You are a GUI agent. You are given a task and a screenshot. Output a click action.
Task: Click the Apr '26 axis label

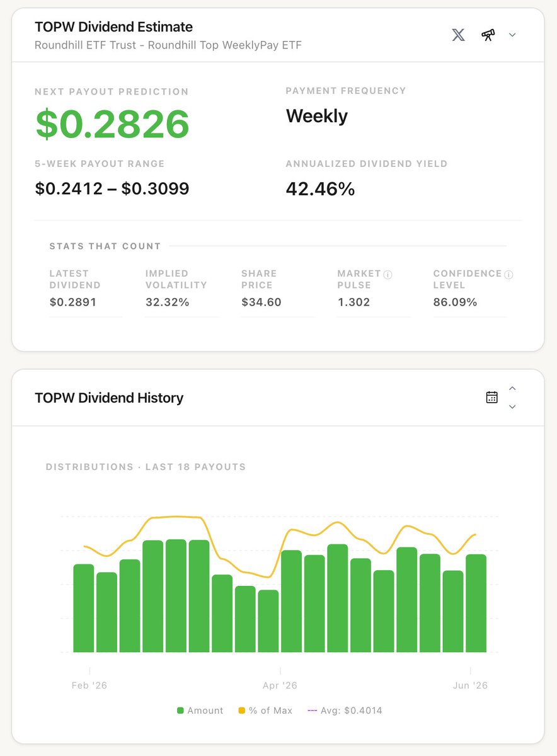coord(280,685)
